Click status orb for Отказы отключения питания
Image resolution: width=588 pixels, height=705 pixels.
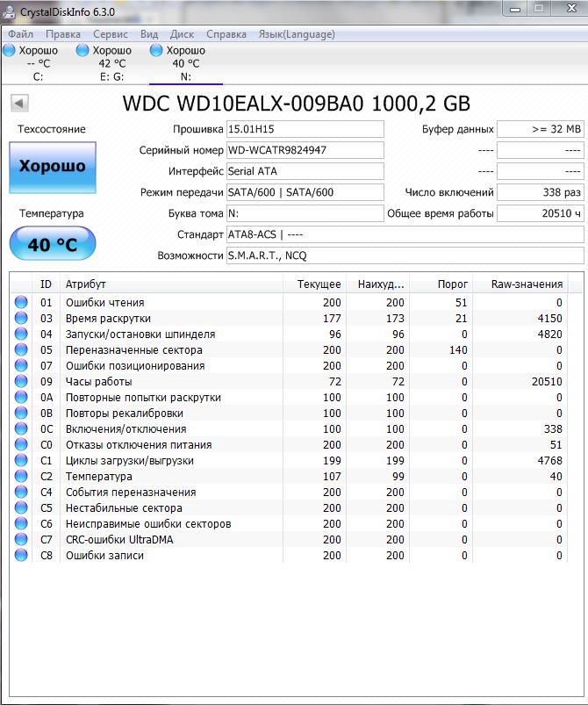coord(21,444)
